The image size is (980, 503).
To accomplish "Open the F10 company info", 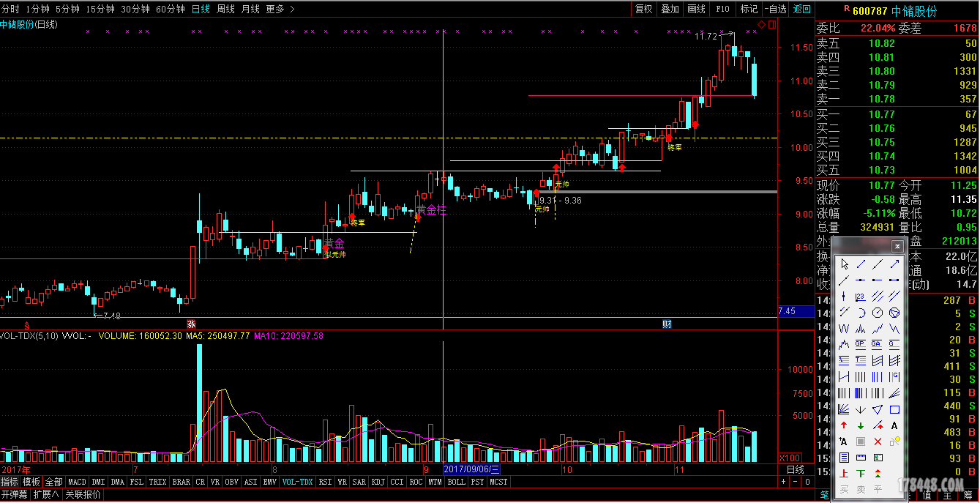I will (722, 9).
